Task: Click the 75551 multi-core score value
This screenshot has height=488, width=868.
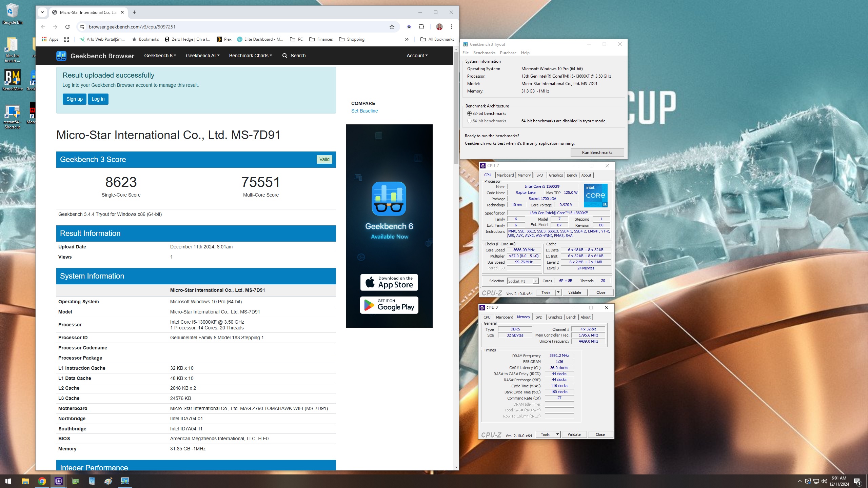Action: click(x=261, y=182)
